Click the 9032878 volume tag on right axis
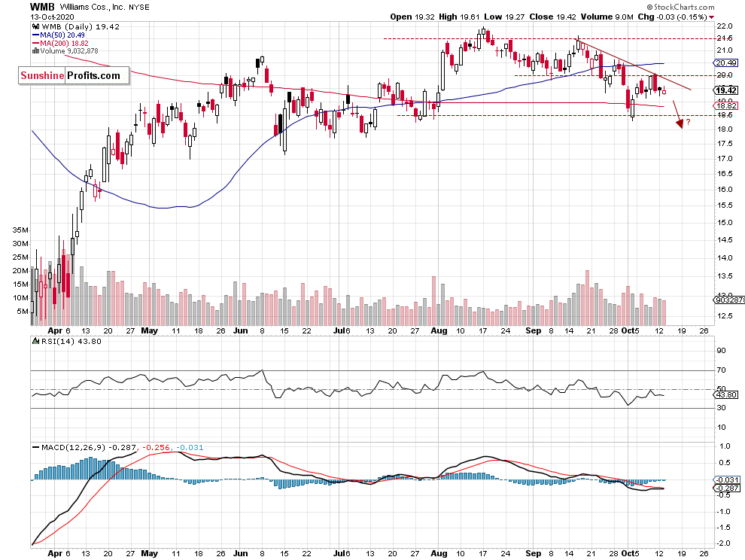 point(729,300)
